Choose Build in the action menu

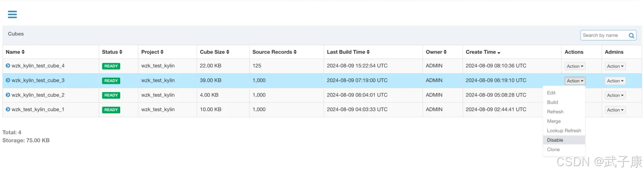click(x=553, y=102)
